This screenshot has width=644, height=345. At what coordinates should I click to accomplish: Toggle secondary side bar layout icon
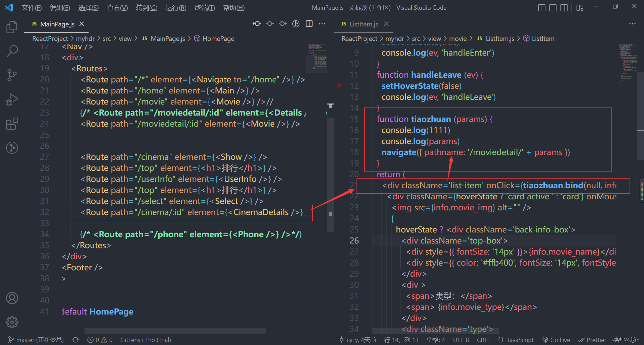(x=564, y=8)
